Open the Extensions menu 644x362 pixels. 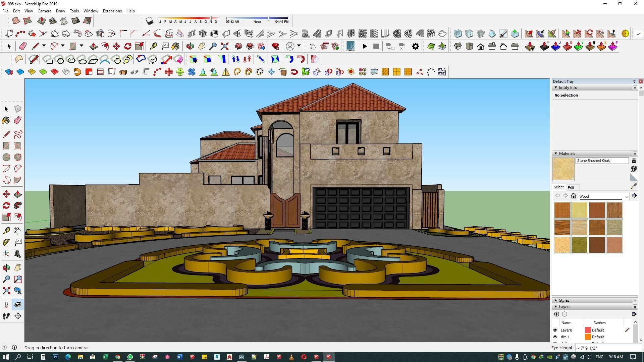[112, 11]
